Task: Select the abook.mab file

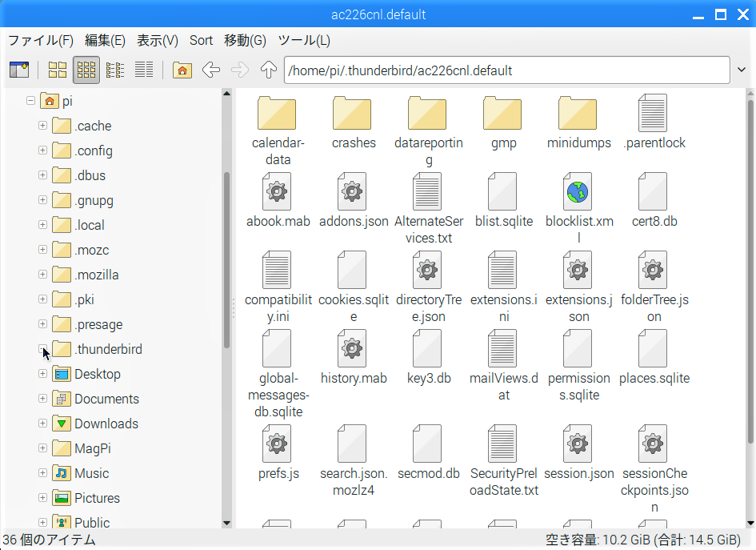Action: tap(278, 200)
